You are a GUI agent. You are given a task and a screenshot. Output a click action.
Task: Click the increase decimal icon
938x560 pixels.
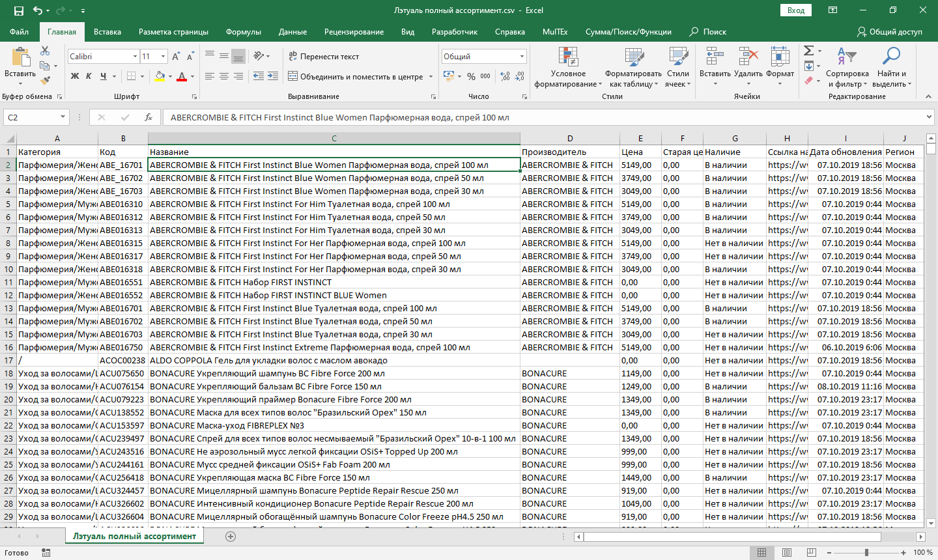[x=505, y=76]
